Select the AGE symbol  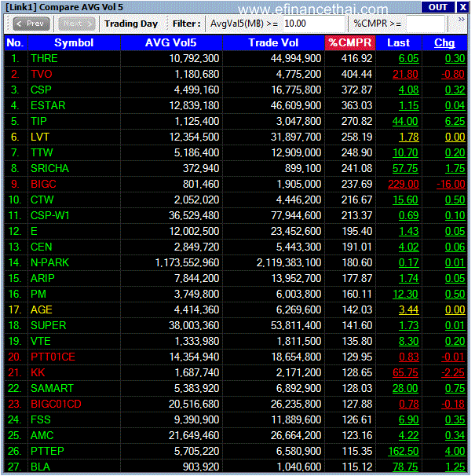click(42, 310)
